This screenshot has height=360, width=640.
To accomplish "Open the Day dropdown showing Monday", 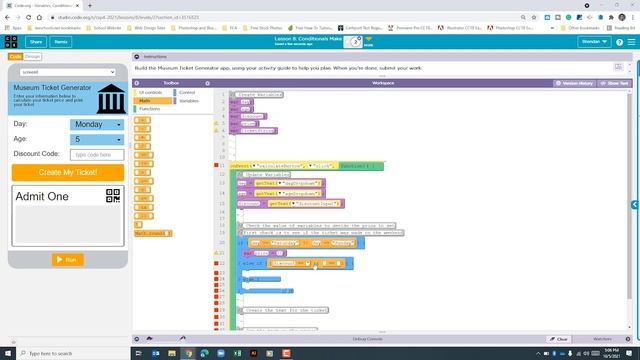I will [x=97, y=124].
